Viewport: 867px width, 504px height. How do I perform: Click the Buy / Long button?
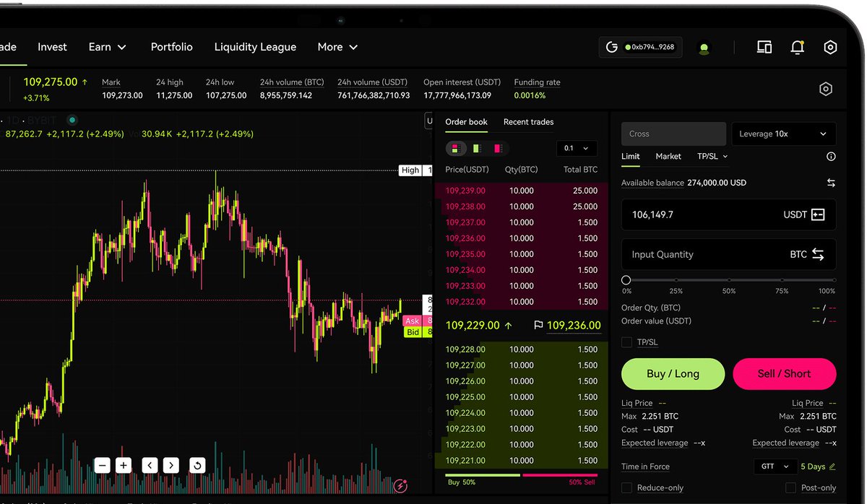(673, 374)
